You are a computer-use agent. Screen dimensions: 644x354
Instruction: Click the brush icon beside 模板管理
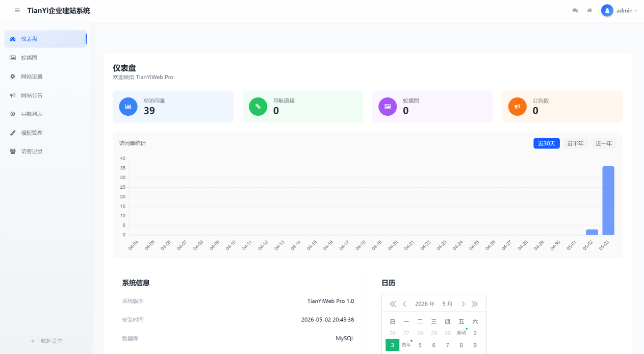click(13, 133)
